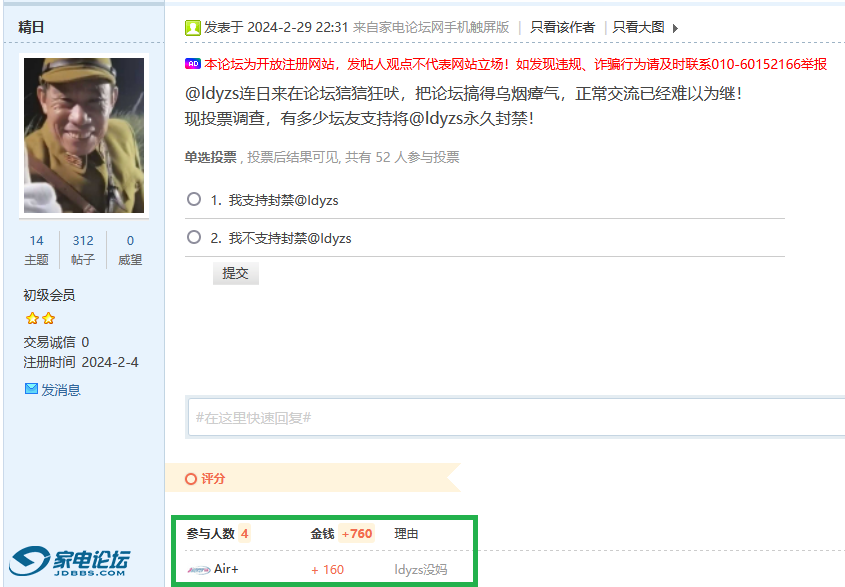Click the username 精日 in the sidebar
This screenshot has height=587, width=845.
click(32, 27)
